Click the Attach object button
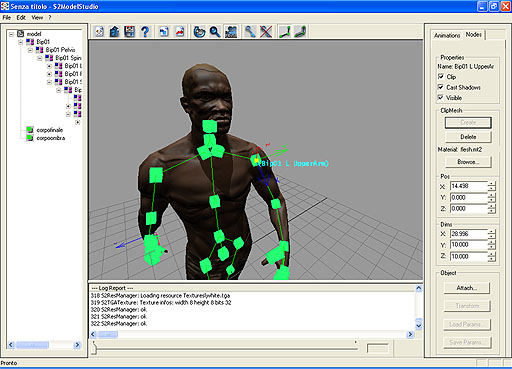This screenshot has width=512, height=369. (467, 288)
